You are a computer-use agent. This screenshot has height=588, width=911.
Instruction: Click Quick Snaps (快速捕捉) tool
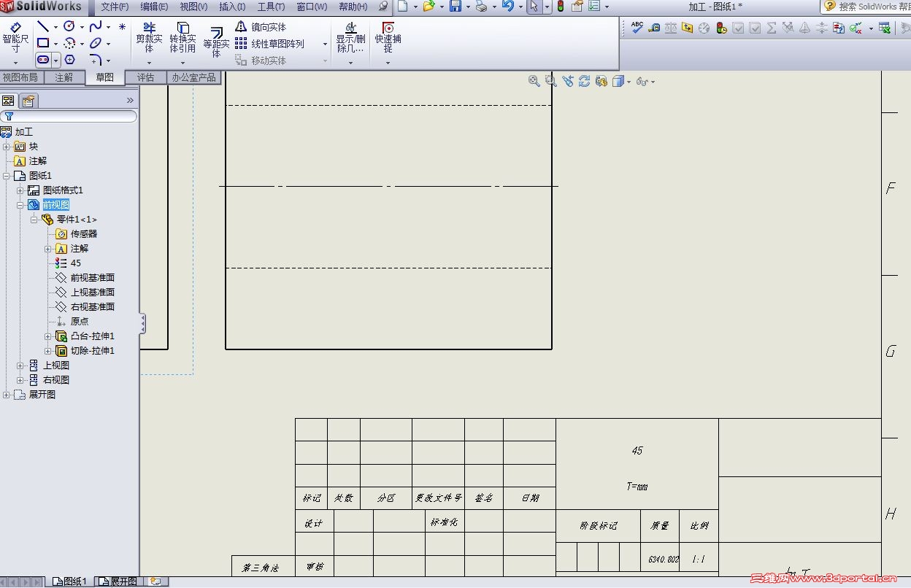pyautogui.click(x=388, y=38)
